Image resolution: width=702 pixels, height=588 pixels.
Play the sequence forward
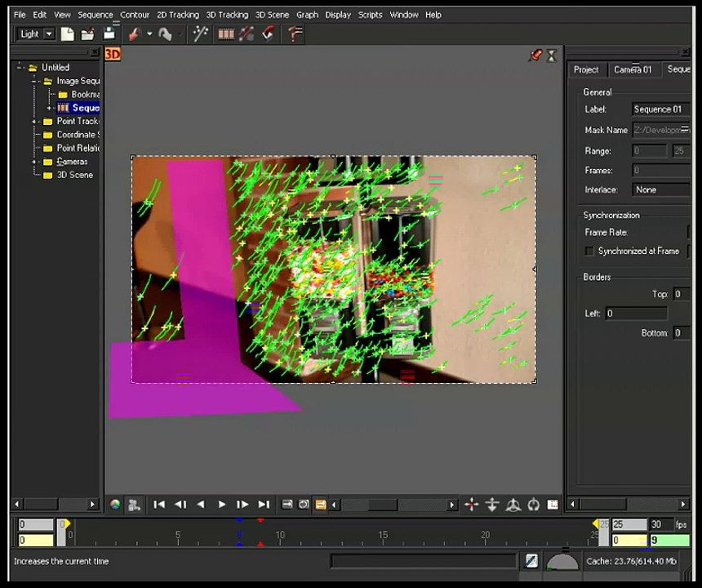click(x=221, y=505)
